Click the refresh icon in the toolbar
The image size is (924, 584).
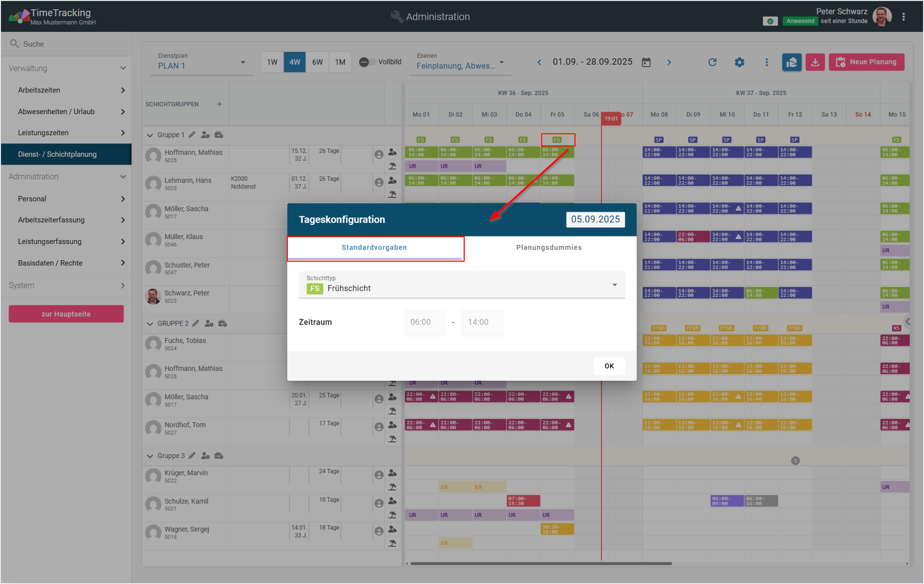click(712, 62)
